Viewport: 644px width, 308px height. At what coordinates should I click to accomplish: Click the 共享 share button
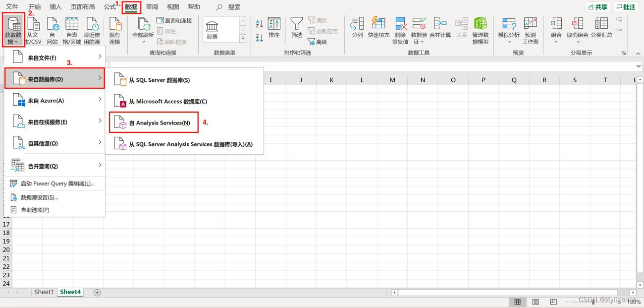pos(598,7)
